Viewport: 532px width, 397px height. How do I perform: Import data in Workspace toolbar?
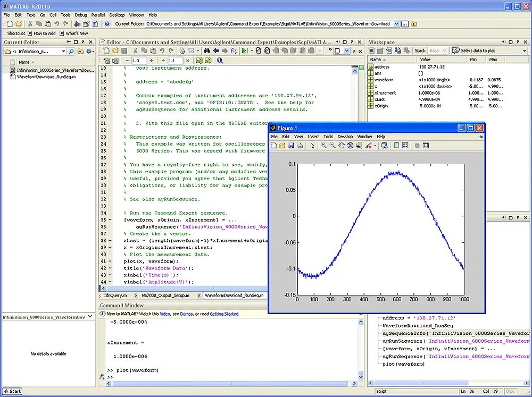(x=389, y=50)
